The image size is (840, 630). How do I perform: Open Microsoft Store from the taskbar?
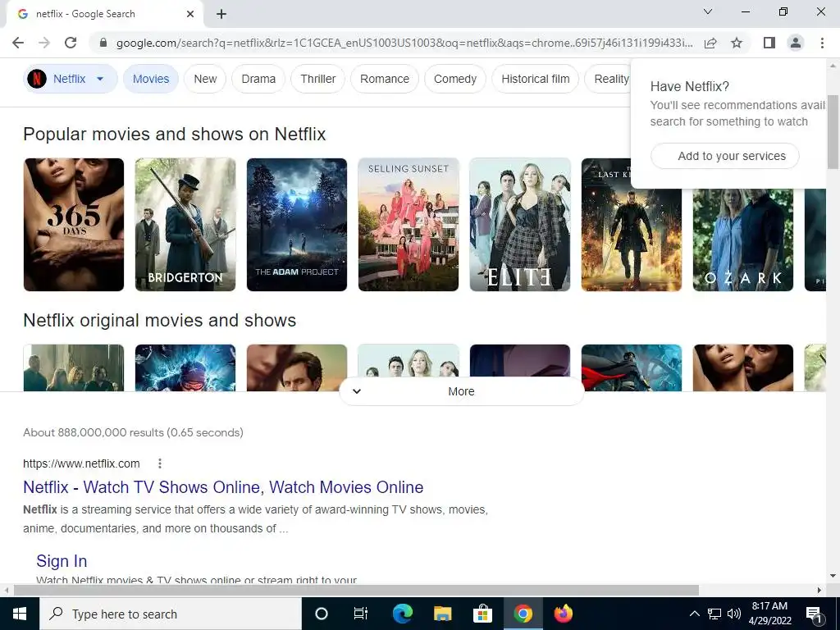click(x=482, y=614)
